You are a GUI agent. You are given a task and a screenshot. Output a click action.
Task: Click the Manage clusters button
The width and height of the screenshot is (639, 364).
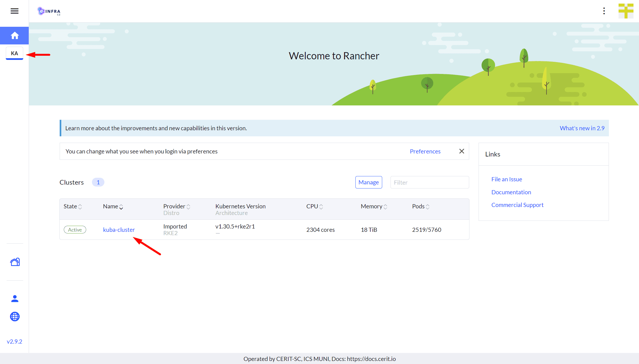[368, 182]
